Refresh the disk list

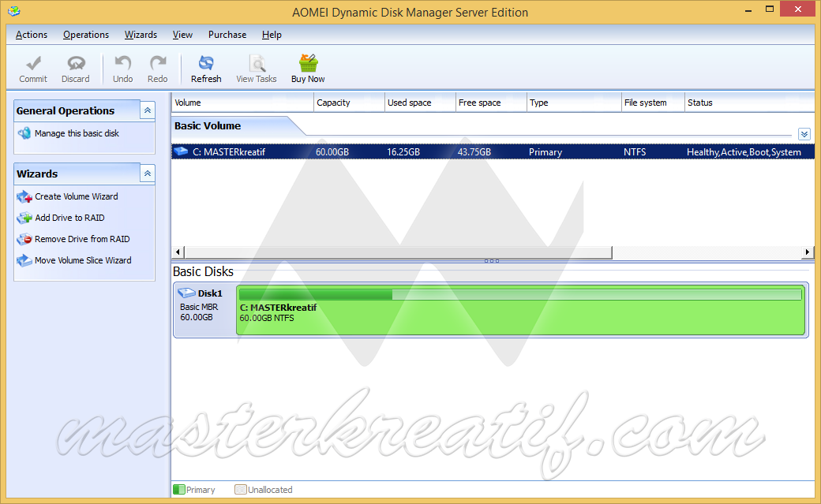(206, 69)
